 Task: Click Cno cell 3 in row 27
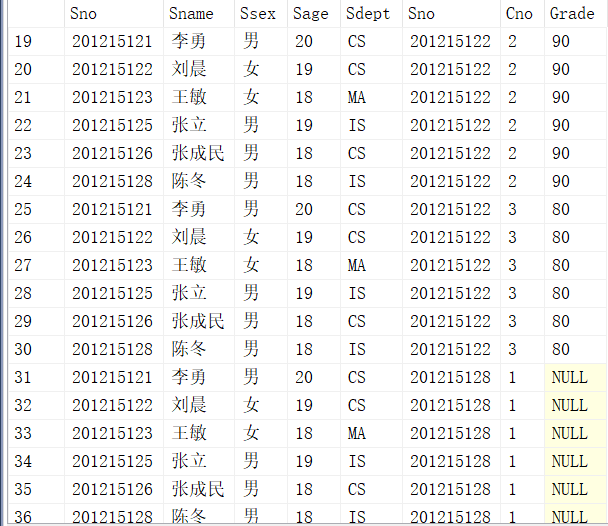click(523, 266)
